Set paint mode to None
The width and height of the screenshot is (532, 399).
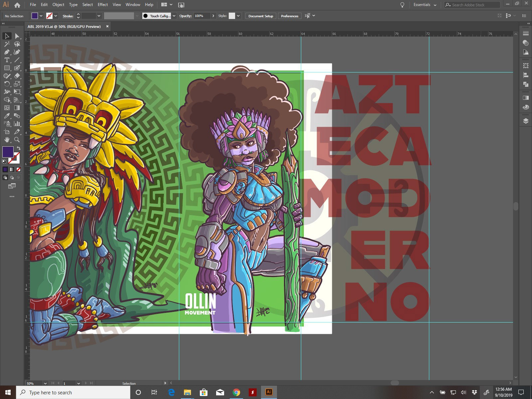coord(18,169)
